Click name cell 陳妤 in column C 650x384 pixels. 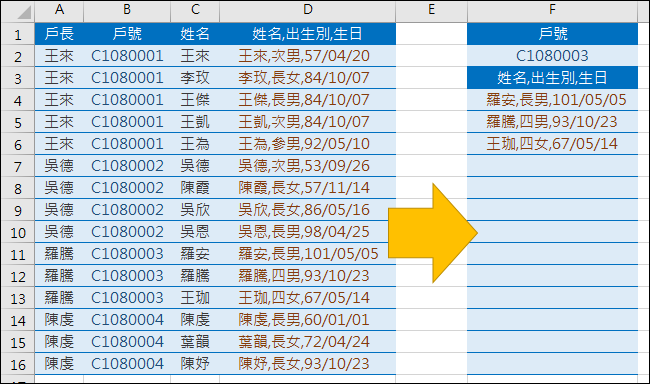[x=195, y=364]
